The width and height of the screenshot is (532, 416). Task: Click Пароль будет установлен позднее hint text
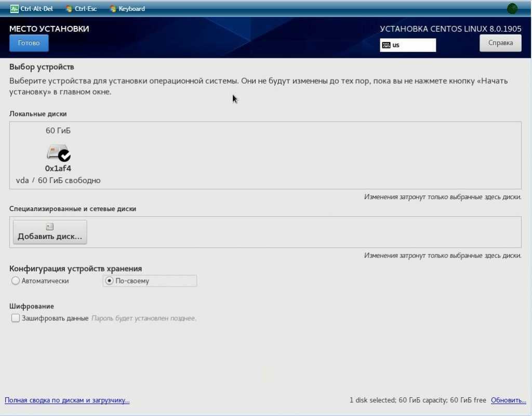[x=144, y=318]
